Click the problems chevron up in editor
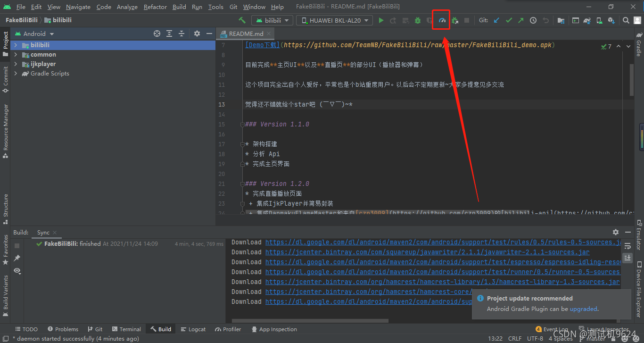Viewport: 644px width, 343px height. click(618, 46)
